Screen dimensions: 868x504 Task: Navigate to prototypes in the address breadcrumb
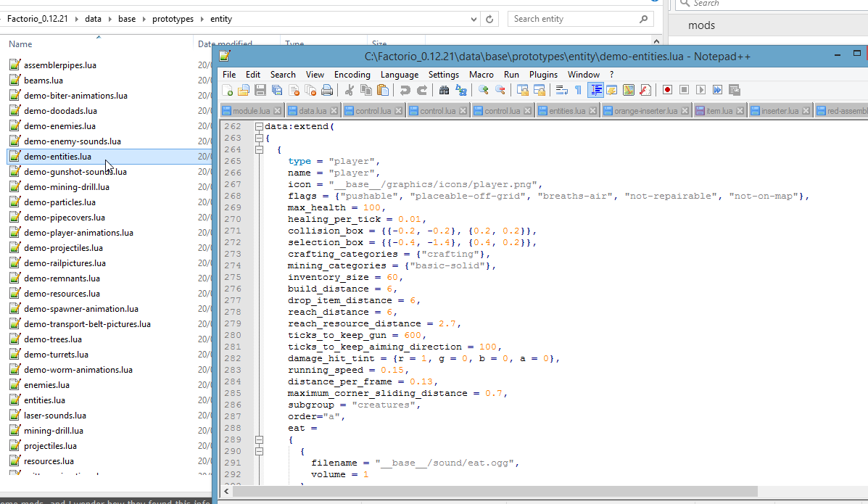tap(173, 19)
